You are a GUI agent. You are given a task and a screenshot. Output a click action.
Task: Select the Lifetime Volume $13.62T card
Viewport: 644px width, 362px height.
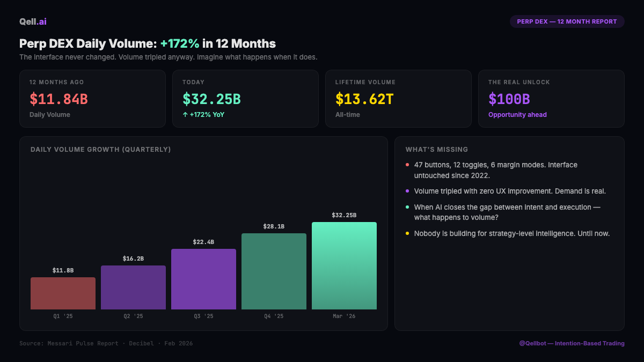tap(398, 99)
